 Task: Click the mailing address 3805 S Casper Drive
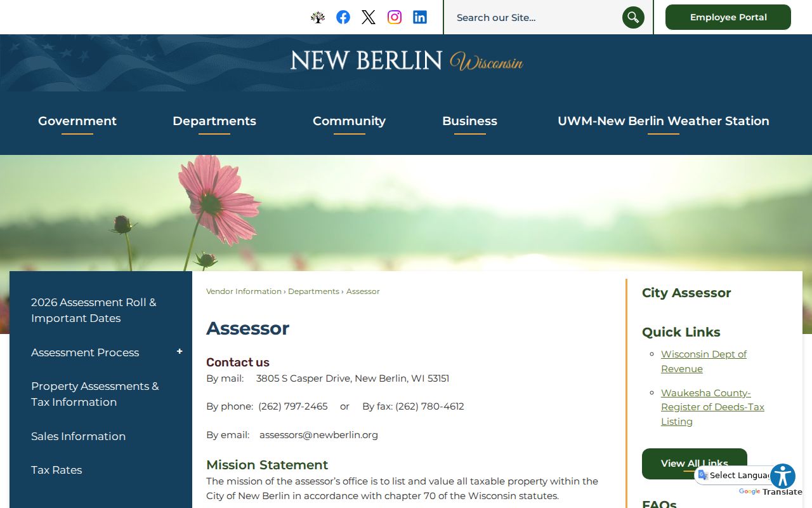353,378
